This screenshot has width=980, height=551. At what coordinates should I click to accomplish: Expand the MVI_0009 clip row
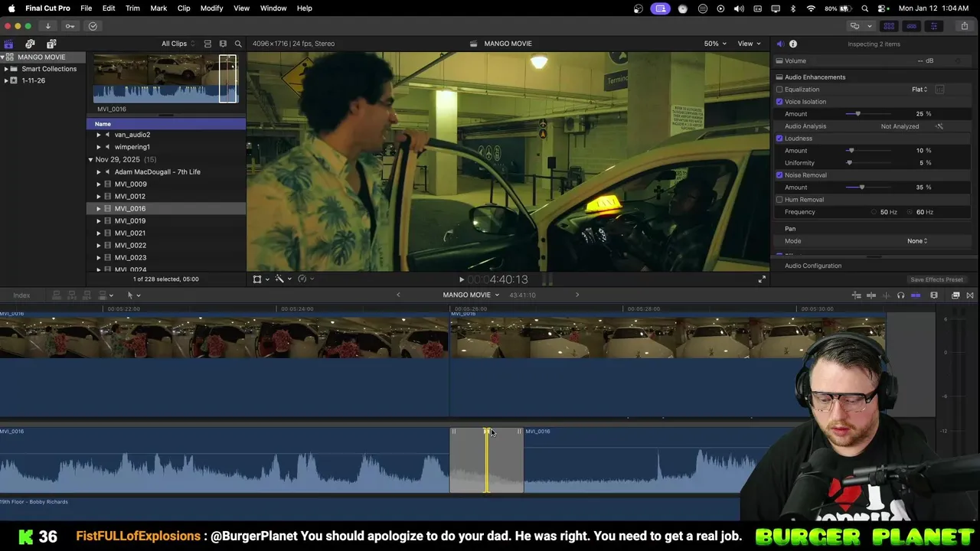tap(99, 184)
